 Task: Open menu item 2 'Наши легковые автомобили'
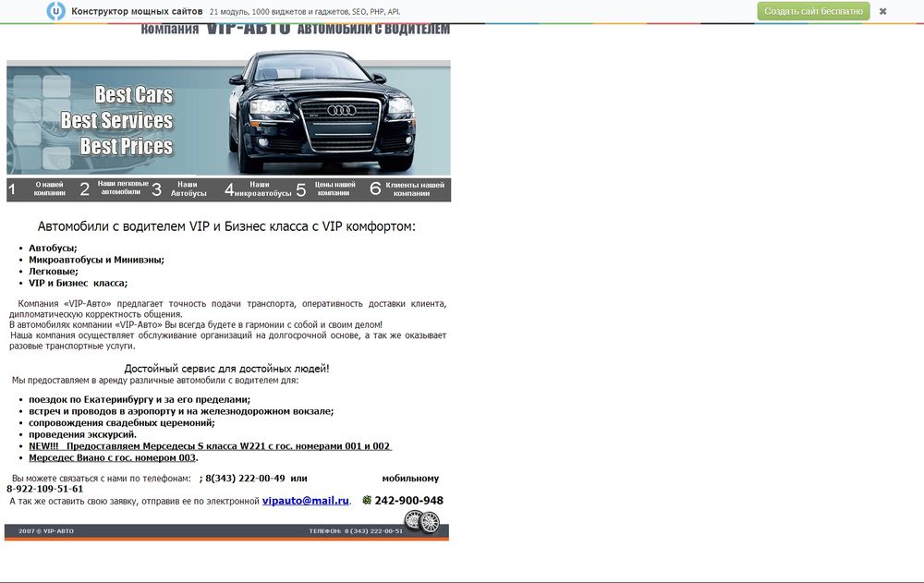[123, 188]
